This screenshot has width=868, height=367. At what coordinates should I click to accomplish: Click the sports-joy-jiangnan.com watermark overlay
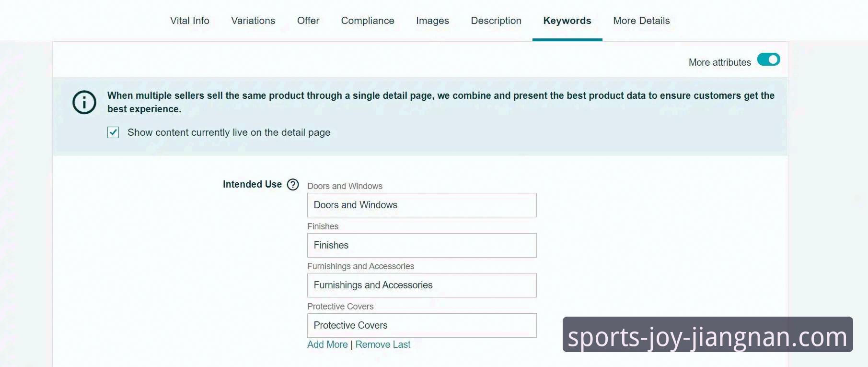707,336
